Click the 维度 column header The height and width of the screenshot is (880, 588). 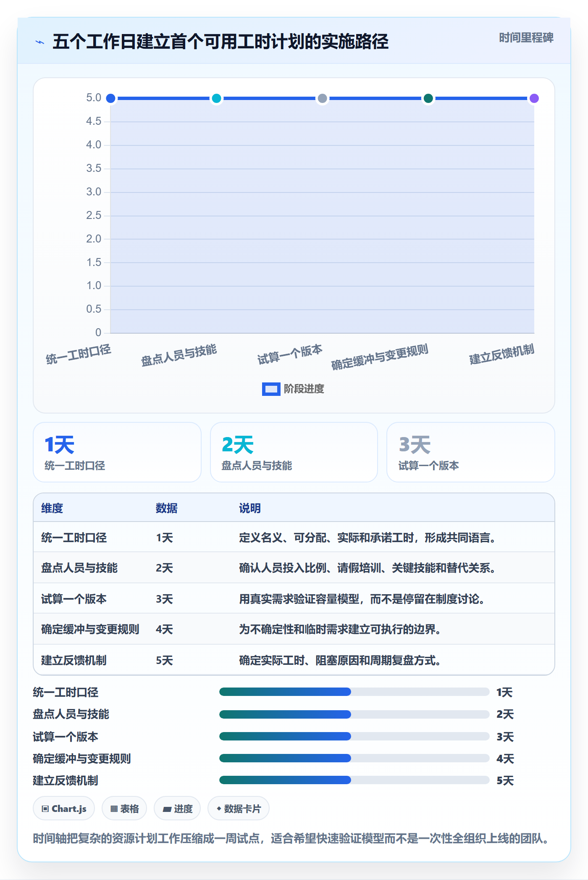52,508
